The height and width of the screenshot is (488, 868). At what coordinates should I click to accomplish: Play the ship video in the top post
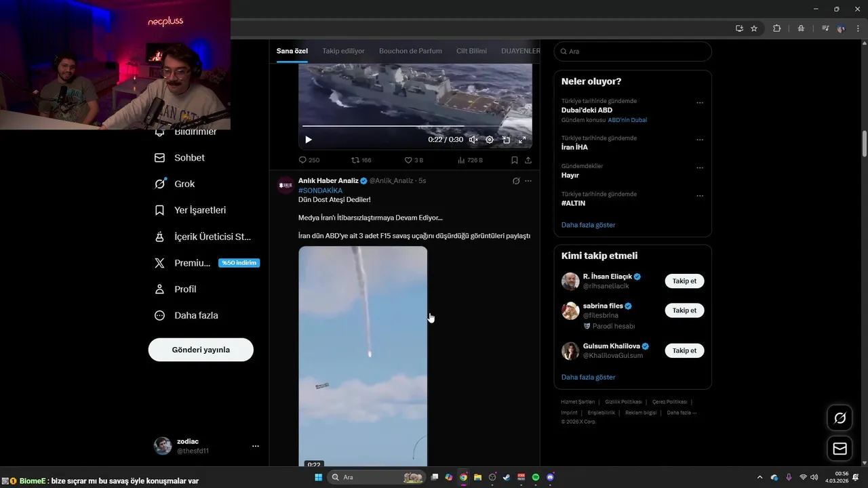(309, 140)
